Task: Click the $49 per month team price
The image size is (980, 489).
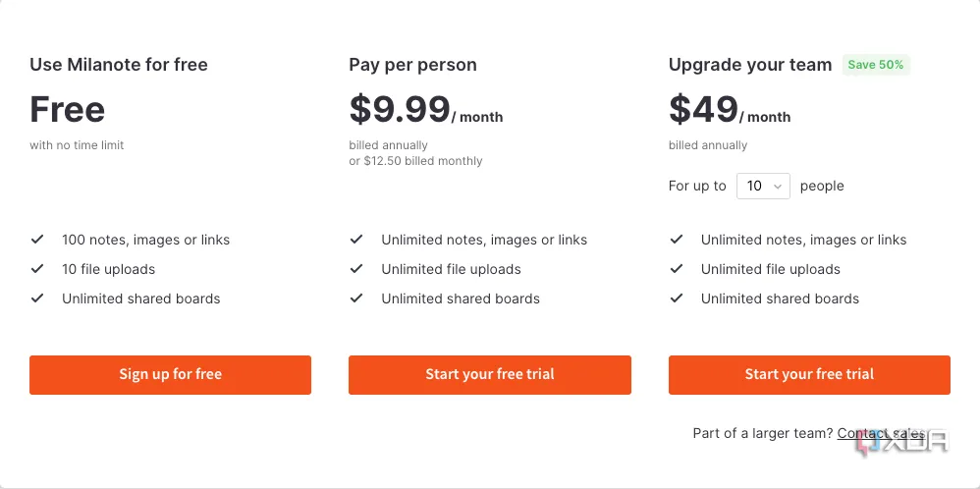Action: 730,109
